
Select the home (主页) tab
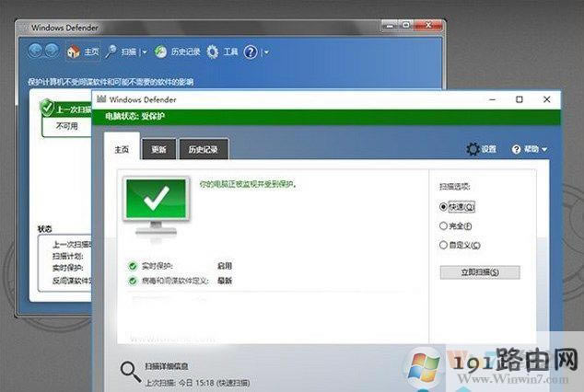pyautogui.click(x=122, y=149)
